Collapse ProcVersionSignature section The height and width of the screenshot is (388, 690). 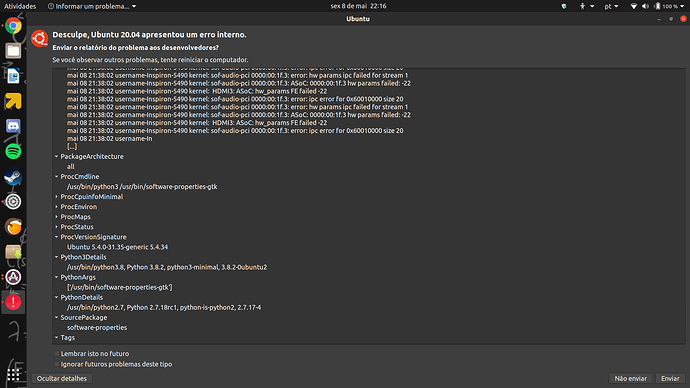click(56, 237)
